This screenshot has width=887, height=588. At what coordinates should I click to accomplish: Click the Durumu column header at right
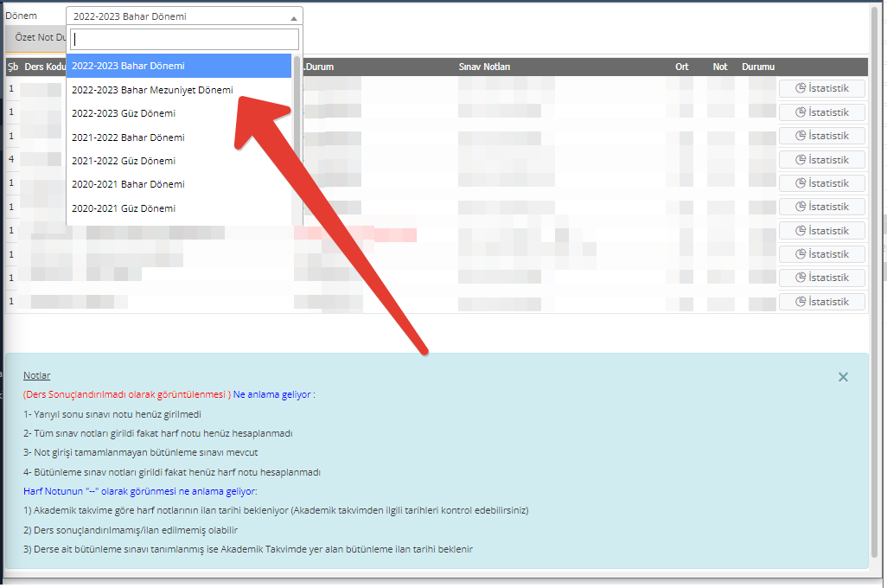pos(758,67)
